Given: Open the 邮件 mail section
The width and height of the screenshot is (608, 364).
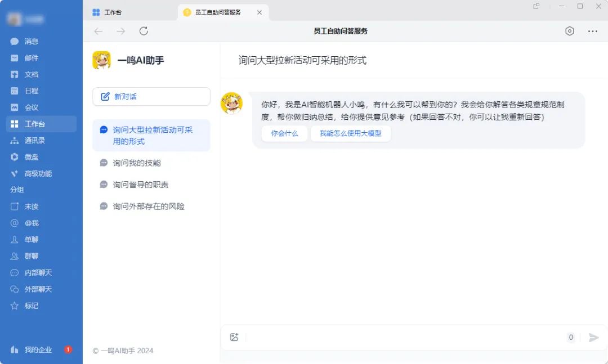Looking at the screenshot, I should pos(15,58).
